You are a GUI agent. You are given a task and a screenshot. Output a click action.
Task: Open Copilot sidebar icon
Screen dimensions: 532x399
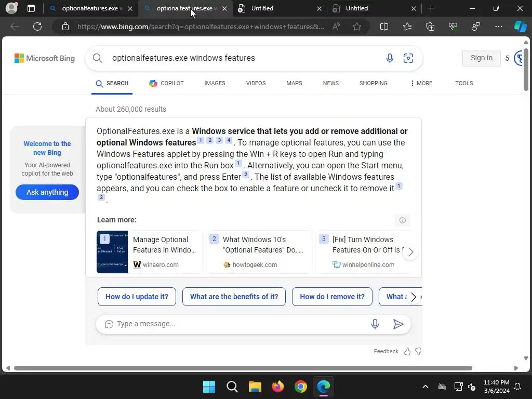click(x=520, y=26)
